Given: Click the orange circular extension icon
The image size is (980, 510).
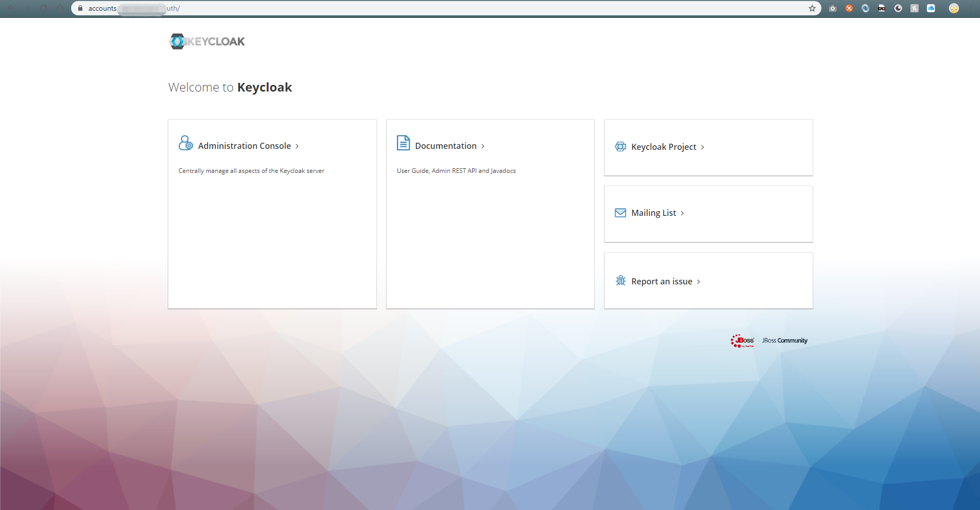Looking at the screenshot, I should tap(849, 8).
